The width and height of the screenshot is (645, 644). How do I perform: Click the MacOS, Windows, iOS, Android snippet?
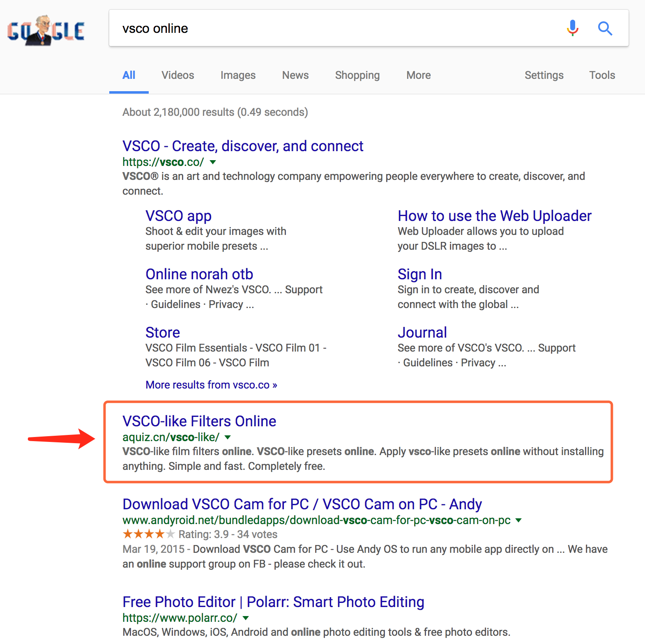tap(316, 632)
